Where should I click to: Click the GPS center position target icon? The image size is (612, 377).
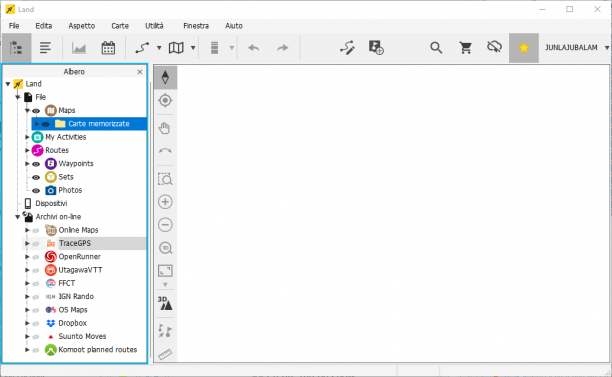165,101
